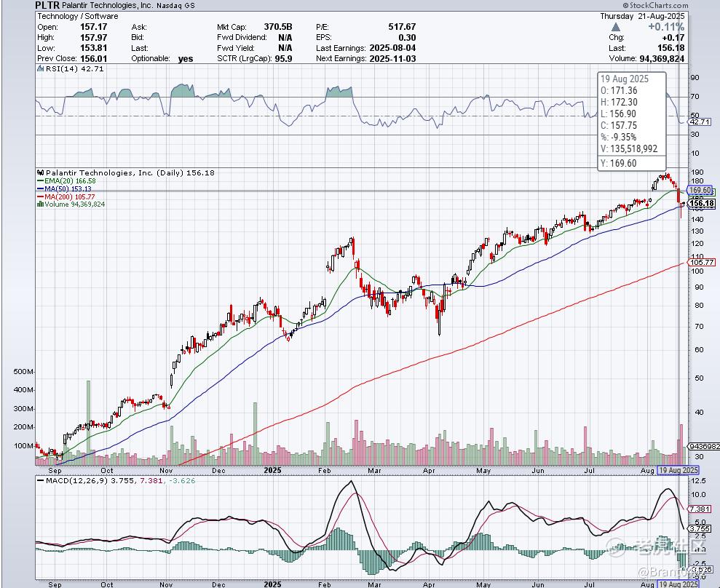
Task: Click the Chg value +0.17
Action: tap(673, 38)
